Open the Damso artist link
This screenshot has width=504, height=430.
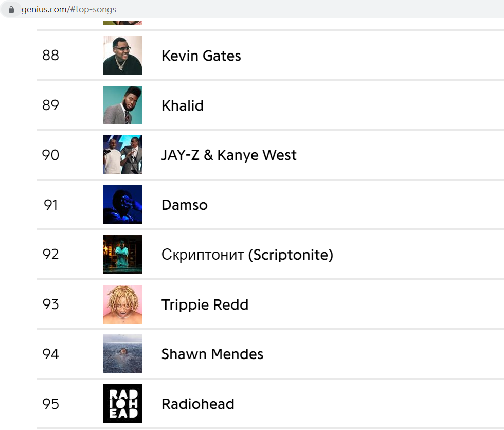[x=185, y=205]
